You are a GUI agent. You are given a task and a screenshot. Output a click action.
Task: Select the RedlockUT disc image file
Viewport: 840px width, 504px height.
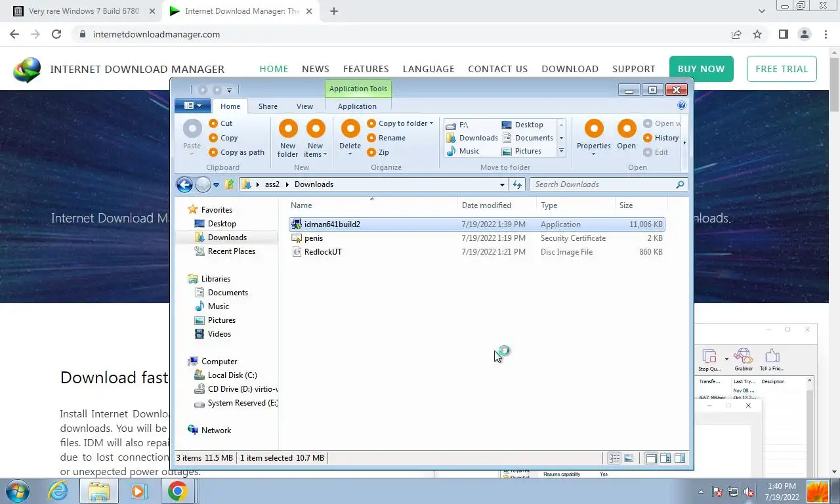(477, 252)
